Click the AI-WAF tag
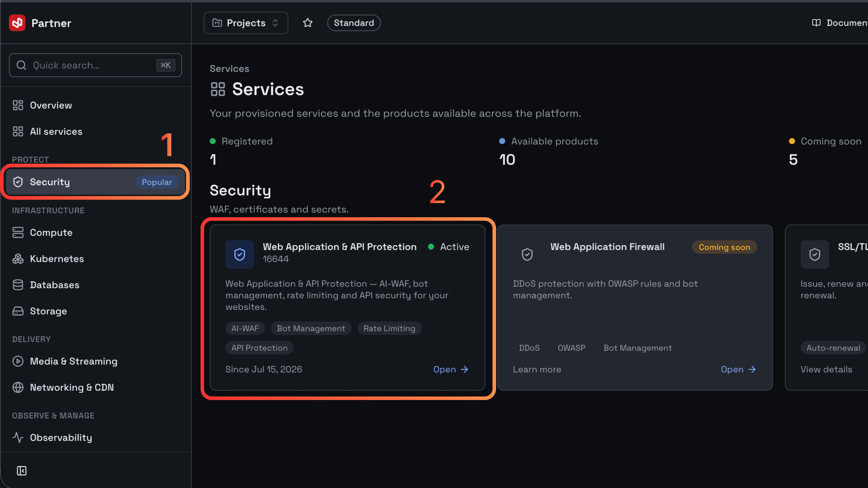The height and width of the screenshot is (488, 868). pos(245,329)
